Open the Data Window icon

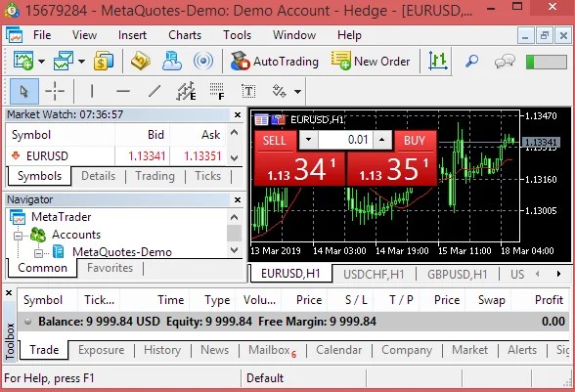[x=141, y=61]
